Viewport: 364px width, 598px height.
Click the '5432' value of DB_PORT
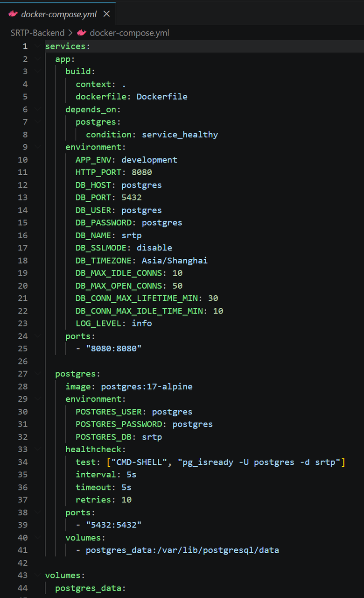click(x=132, y=198)
